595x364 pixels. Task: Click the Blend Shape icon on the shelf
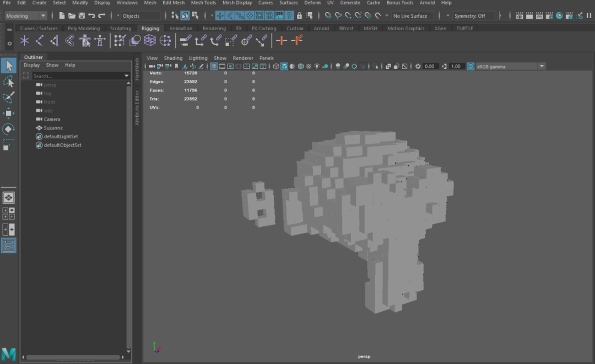click(135, 41)
